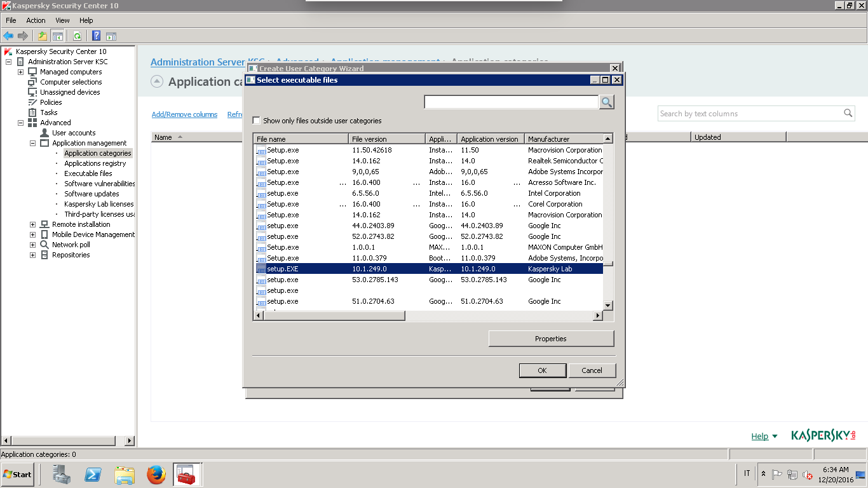The width and height of the screenshot is (868, 488).
Task: Select the Computer selections node icon
Action: point(32,82)
